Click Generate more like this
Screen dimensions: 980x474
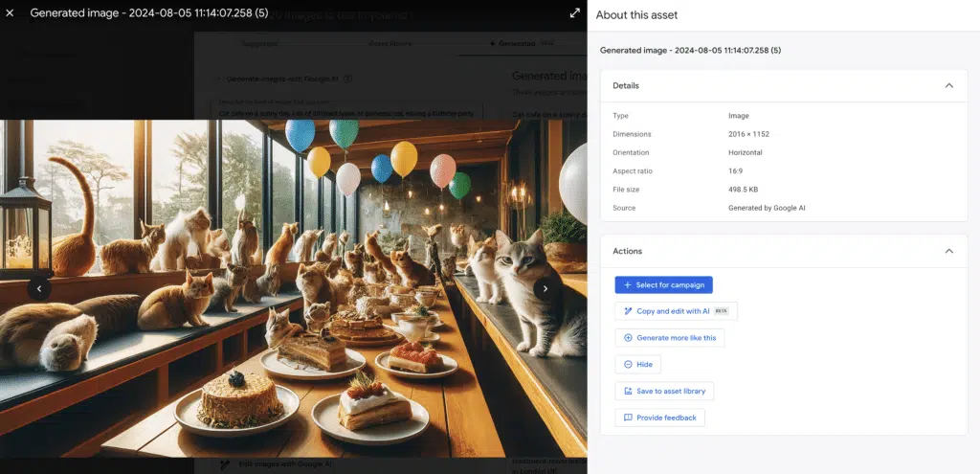(x=669, y=338)
